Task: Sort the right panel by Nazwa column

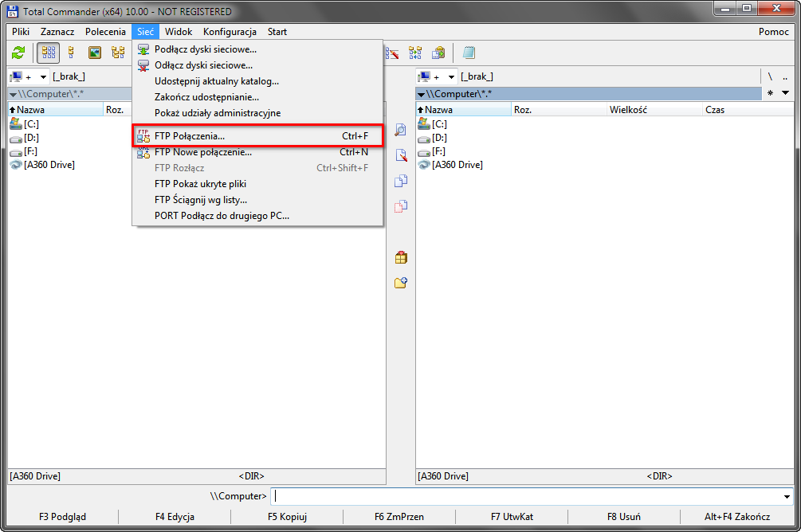Action: click(464, 110)
